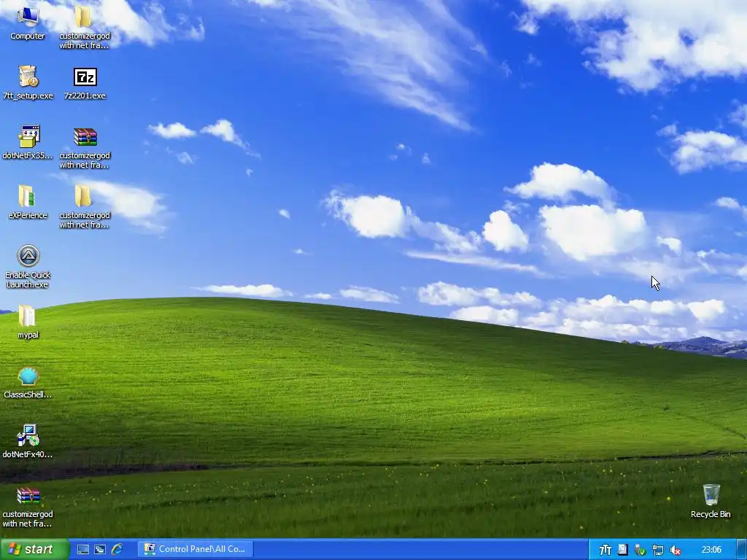Select customizergod WinRAR archive below dotNetFx40

pos(28,496)
